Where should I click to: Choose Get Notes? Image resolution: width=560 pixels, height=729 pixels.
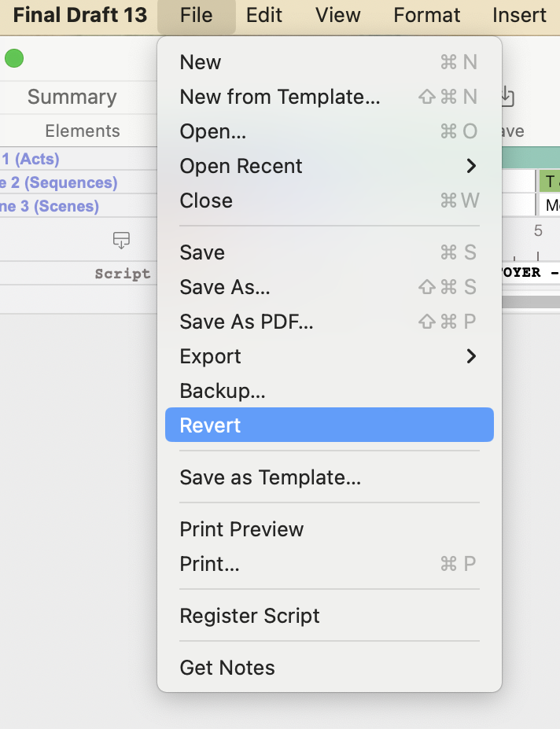pyautogui.click(x=227, y=668)
